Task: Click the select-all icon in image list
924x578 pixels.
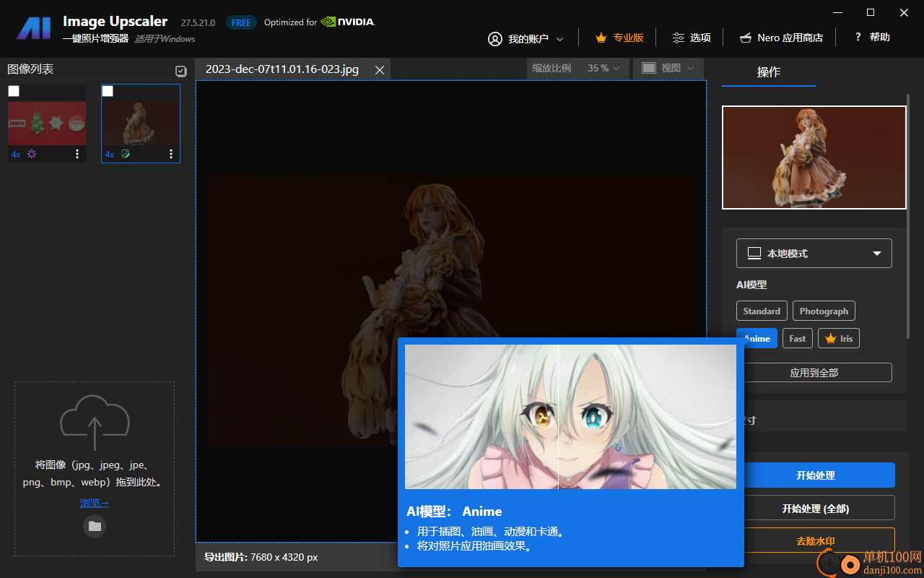Action: (181, 71)
